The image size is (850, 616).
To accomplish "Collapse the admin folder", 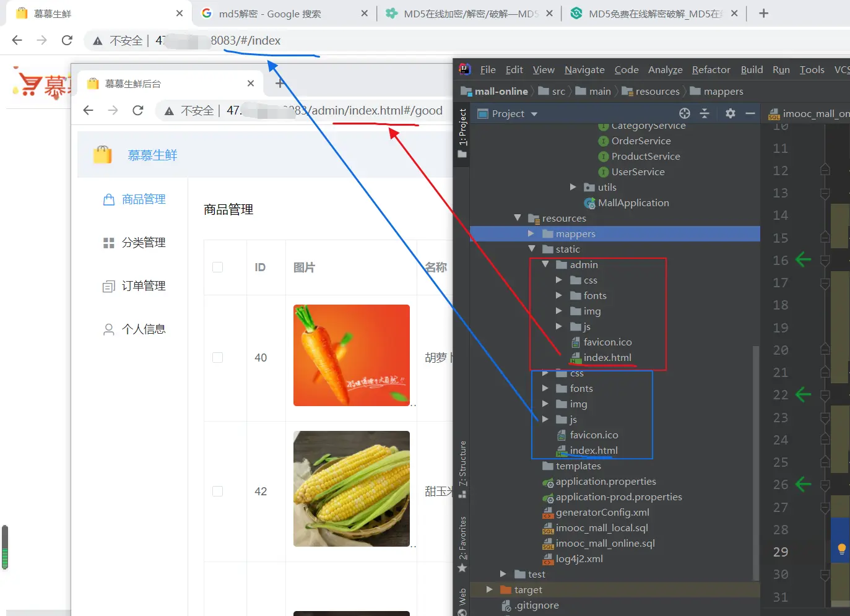I will click(x=545, y=264).
